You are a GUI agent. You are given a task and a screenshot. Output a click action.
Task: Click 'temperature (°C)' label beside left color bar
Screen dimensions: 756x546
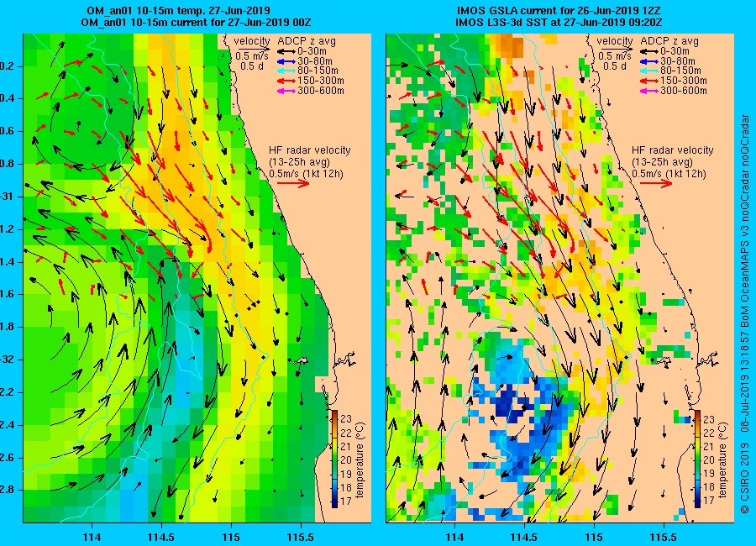click(x=360, y=459)
